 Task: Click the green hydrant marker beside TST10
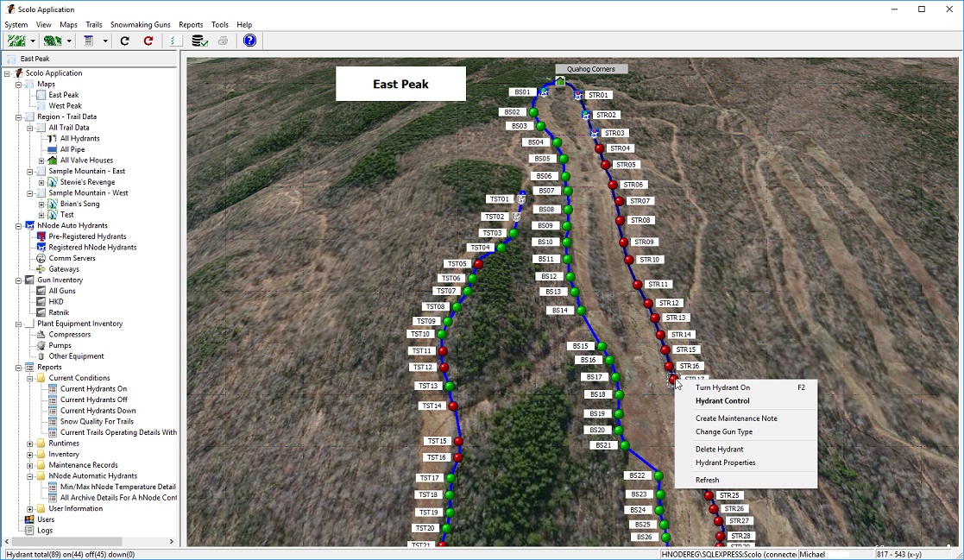pyautogui.click(x=441, y=334)
